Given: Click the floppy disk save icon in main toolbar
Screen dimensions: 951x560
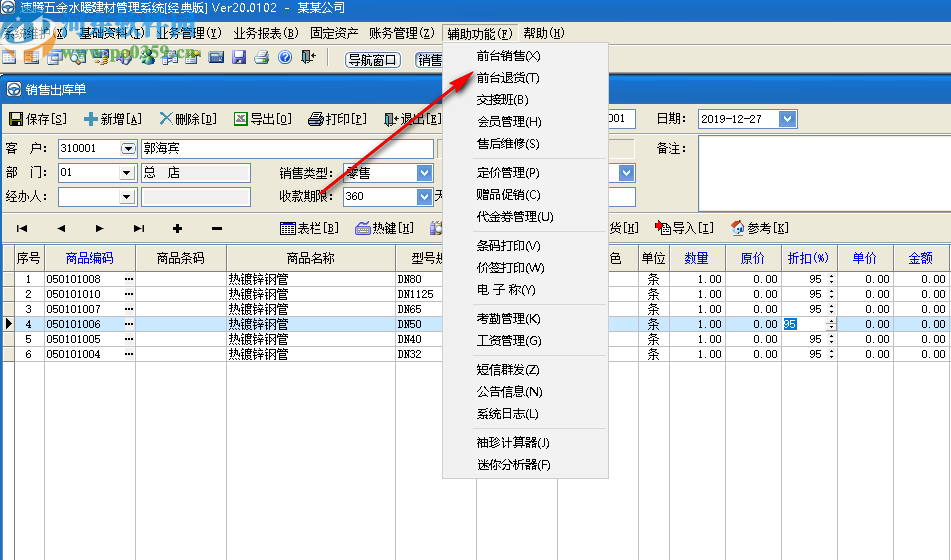Looking at the screenshot, I should tap(239, 57).
